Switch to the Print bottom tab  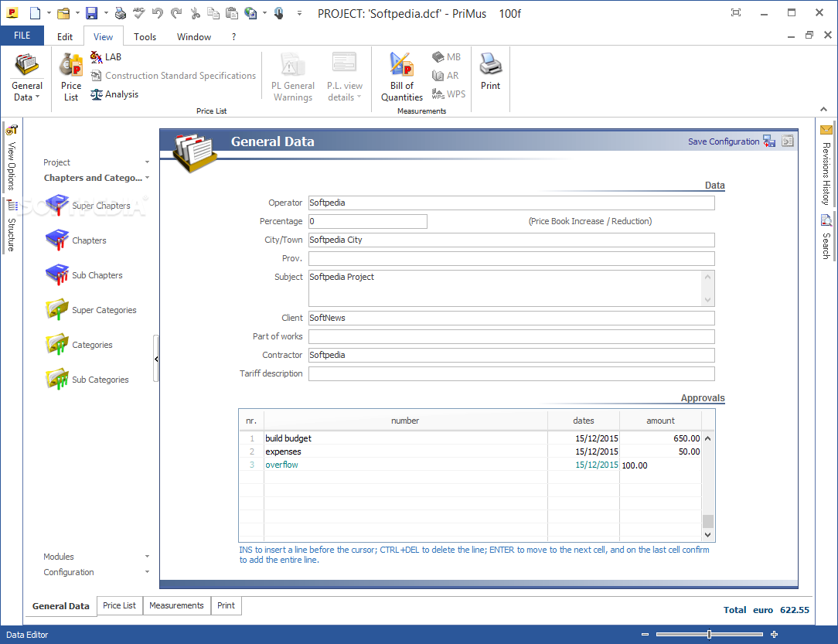pos(226,605)
